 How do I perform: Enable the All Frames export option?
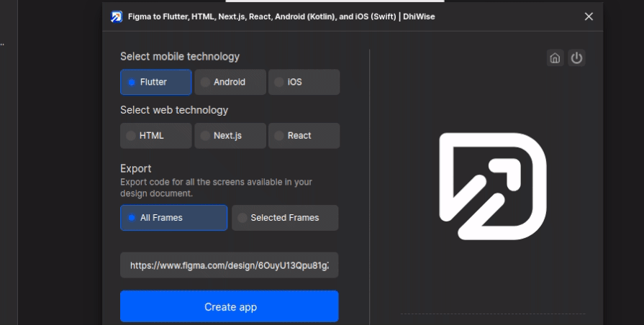pos(173,218)
